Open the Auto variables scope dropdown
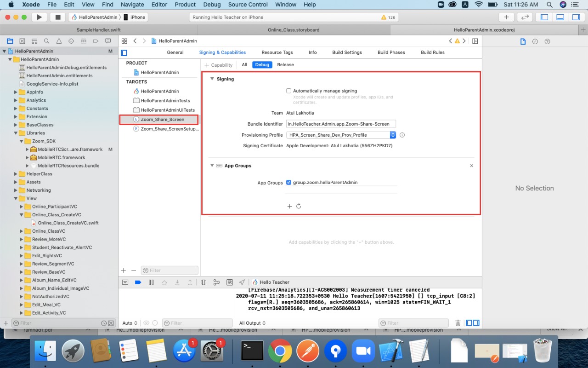This screenshot has height=368, width=588. click(130, 323)
